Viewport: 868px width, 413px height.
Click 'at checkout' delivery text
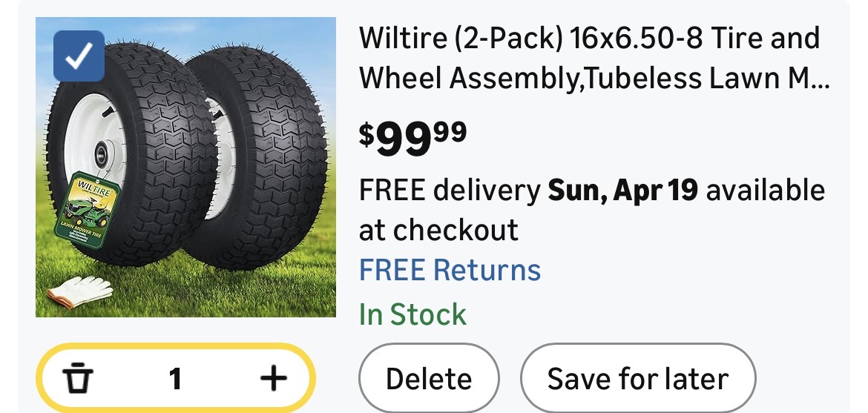pos(438,230)
